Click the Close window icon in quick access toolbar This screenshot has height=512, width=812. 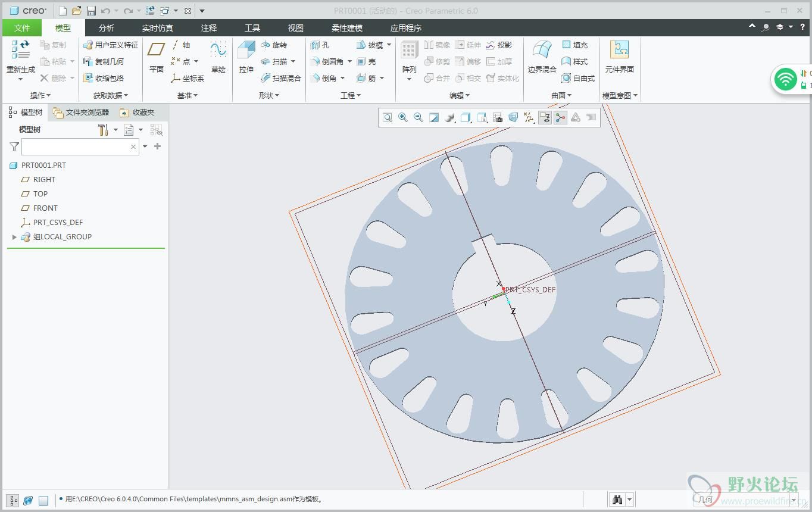pos(188,11)
